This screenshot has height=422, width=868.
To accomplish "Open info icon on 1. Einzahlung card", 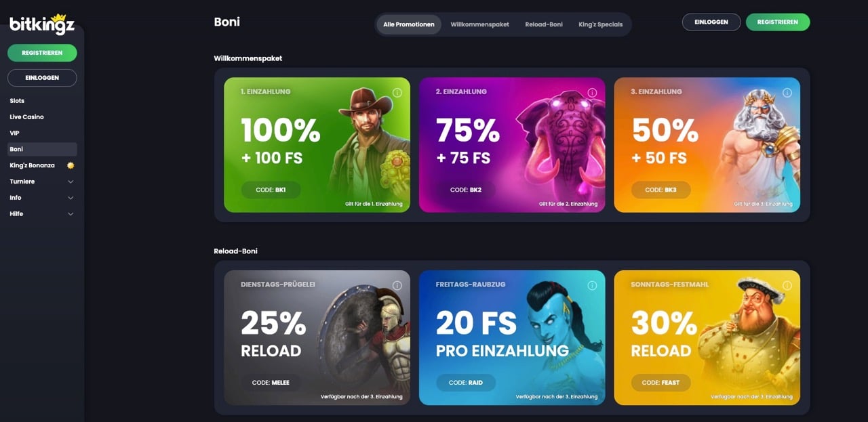I will point(397,93).
